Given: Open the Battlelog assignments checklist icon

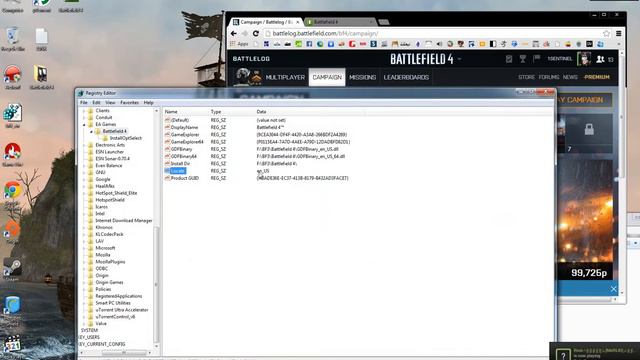Looking at the screenshot, I should (x=509, y=59).
